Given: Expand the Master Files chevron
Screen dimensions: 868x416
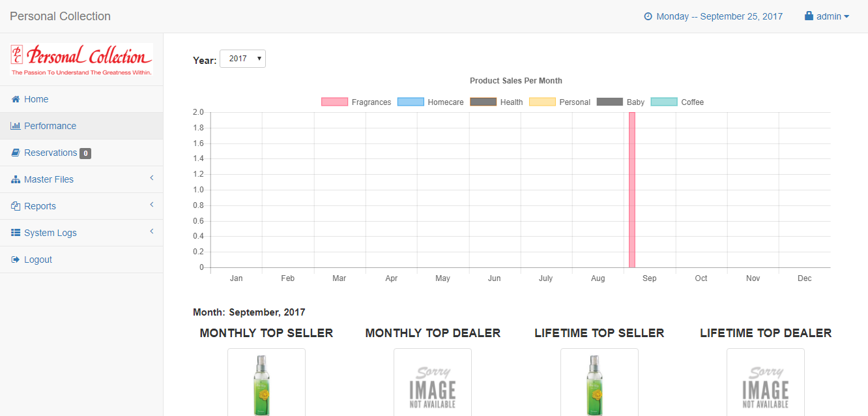Looking at the screenshot, I should pyautogui.click(x=151, y=178).
